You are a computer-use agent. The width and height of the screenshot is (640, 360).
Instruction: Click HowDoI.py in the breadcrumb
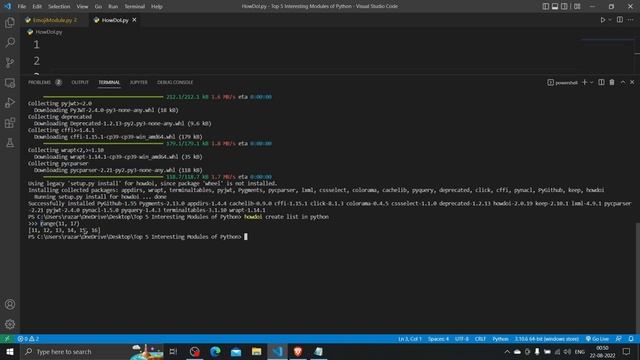coord(49,32)
